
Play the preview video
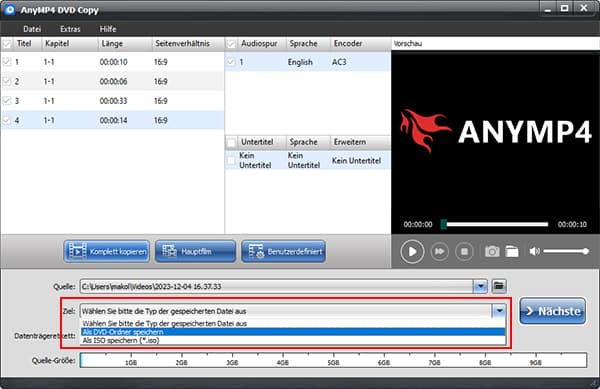click(x=412, y=251)
